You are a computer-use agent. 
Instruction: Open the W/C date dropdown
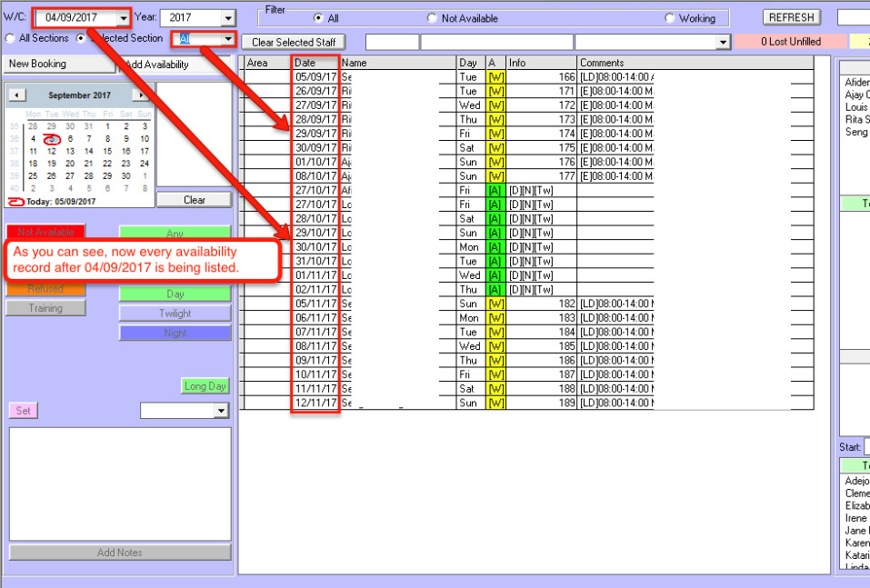123,18
